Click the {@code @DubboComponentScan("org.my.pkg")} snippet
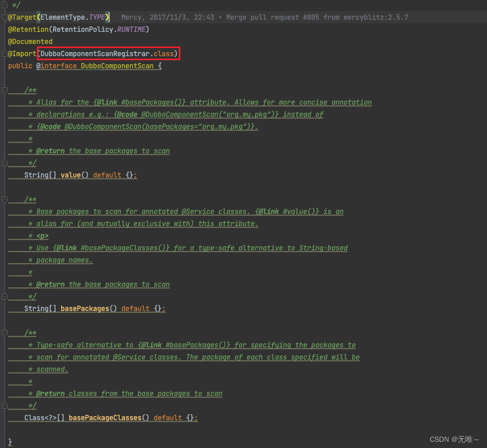Screen dimensions: 487x448 coord(196,114)
